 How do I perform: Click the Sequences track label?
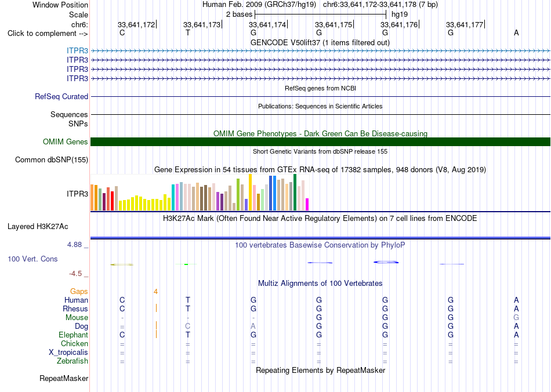click(69, 114)
